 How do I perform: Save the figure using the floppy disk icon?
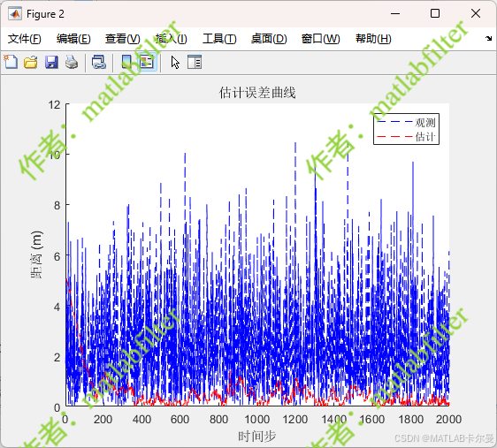tap(51, 62)
